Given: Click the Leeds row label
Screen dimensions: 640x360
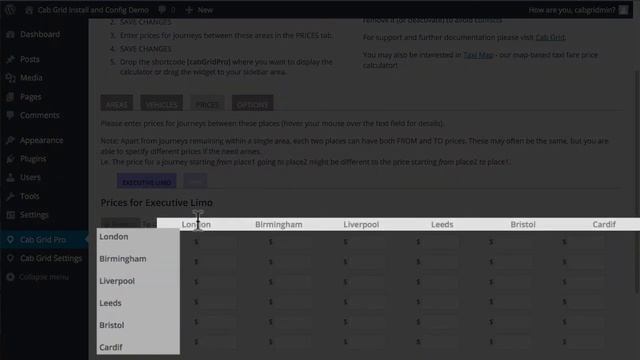Looking at the screenshot, I should point(110,303).
